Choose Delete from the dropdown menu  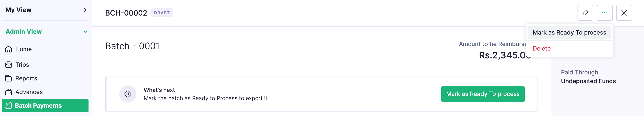[x=542, y=48]
